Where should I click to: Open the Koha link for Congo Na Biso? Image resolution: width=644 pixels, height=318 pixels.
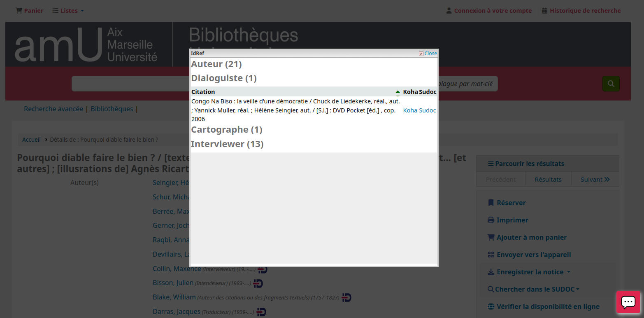click(410, 110)
